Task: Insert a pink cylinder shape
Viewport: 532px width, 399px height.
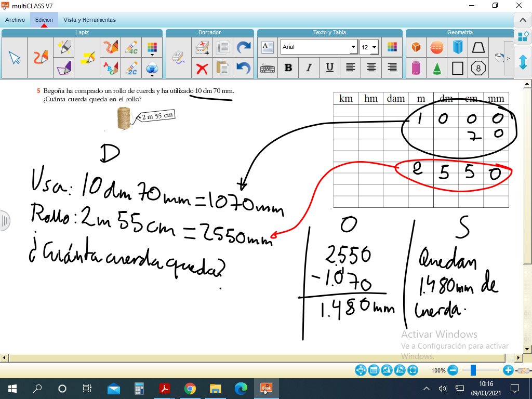Action: [x=416, y=68]
